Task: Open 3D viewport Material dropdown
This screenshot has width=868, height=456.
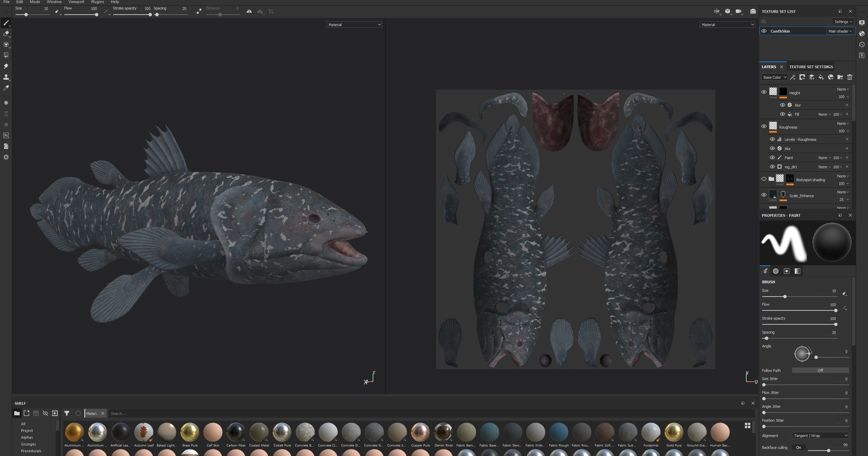Action: tap(354, 25)
